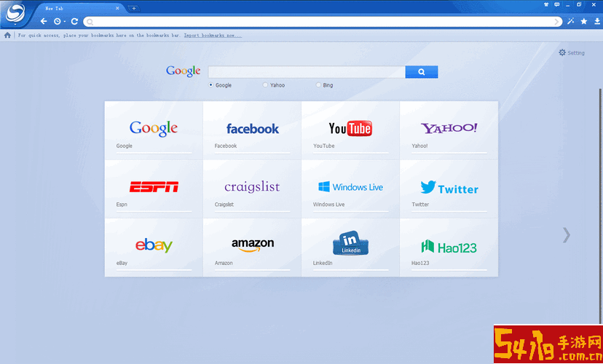Open the magic wand tools icon

click(571, 21)
